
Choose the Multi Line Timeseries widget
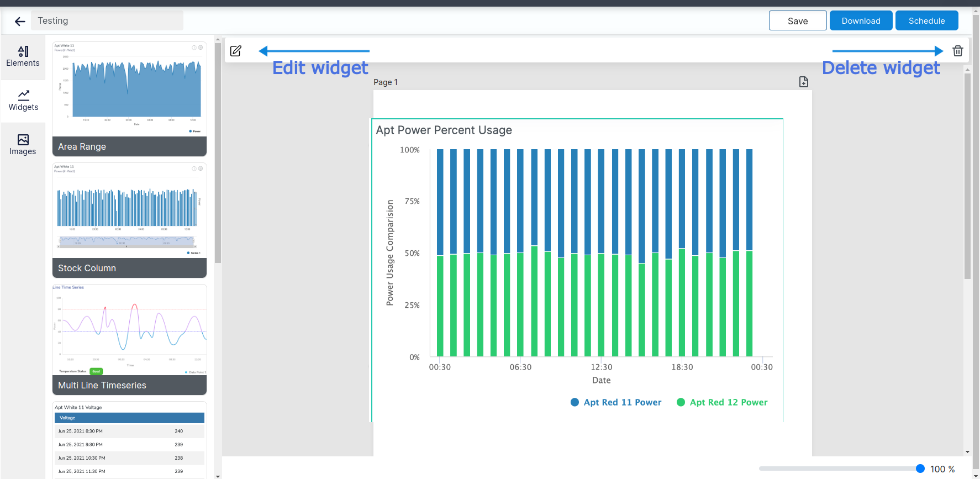click(x=129, y=339)
